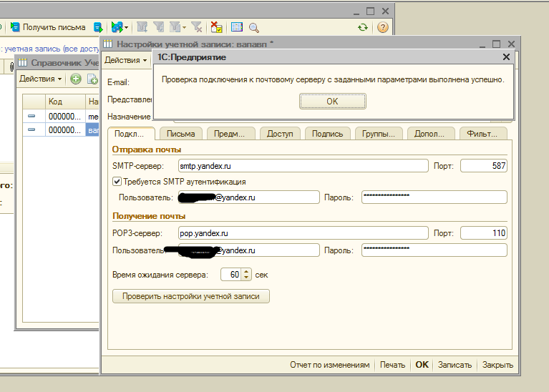Screen dimensions: 549x392
Task: Click the list columns settings icon
Action: pyautogui.click(x=237, y=27)
